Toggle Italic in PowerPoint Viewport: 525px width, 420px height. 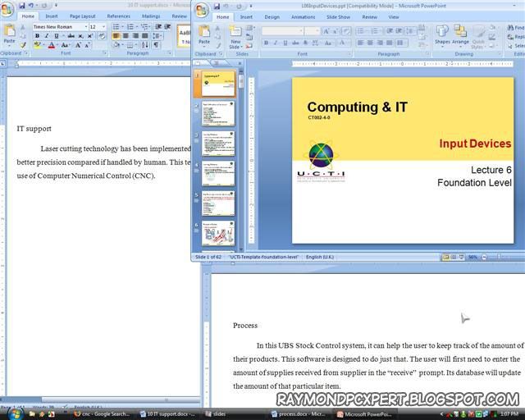click(276, 43)
